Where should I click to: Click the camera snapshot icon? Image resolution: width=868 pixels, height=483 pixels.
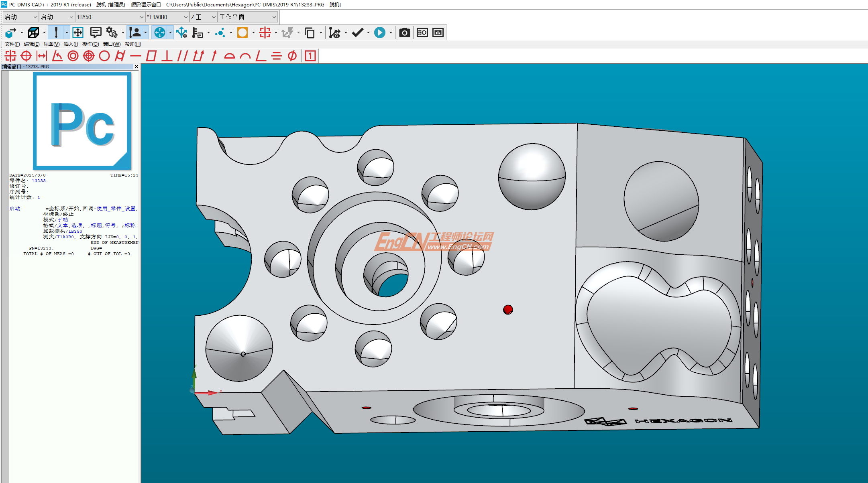pyautogui.click(x=404, y=33)
